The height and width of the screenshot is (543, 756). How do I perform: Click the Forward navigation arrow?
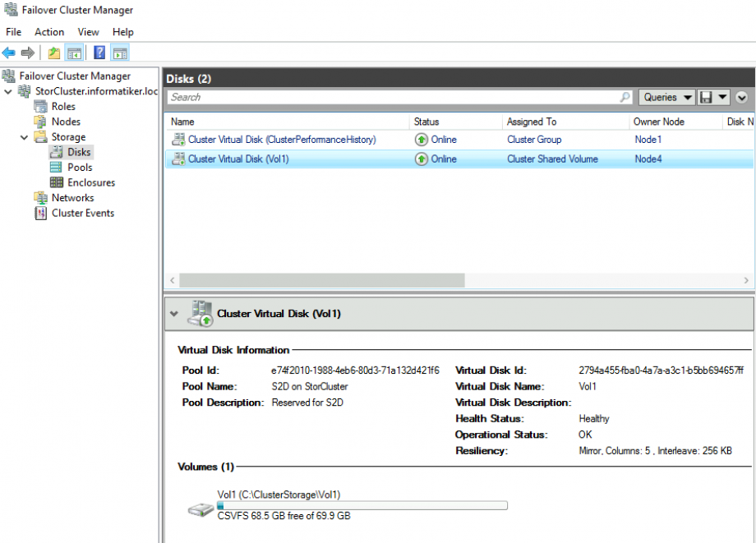[27, 53]
